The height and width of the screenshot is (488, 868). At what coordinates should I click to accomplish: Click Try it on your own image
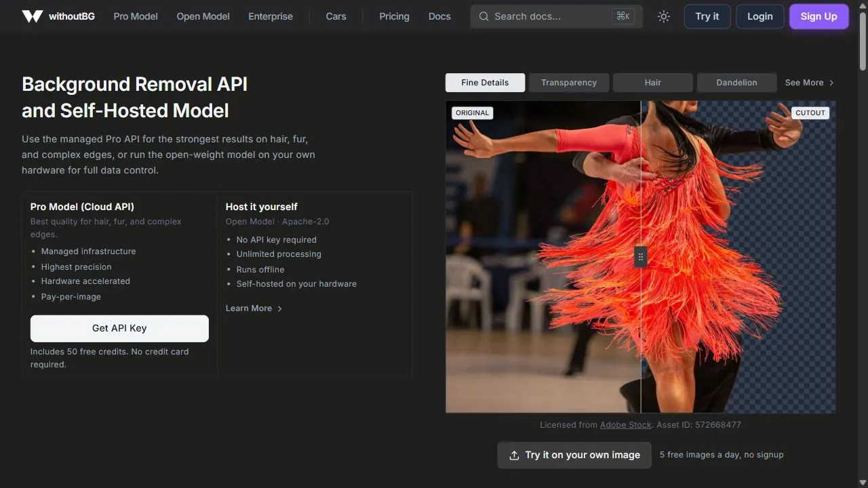574,455
